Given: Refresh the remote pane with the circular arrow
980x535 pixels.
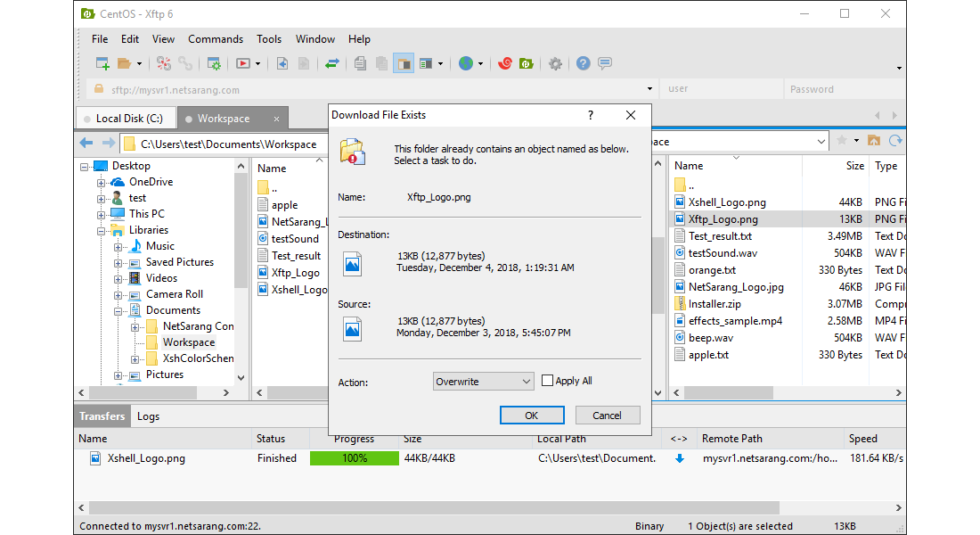Looking at the screenshot, I should coord(895,141).
